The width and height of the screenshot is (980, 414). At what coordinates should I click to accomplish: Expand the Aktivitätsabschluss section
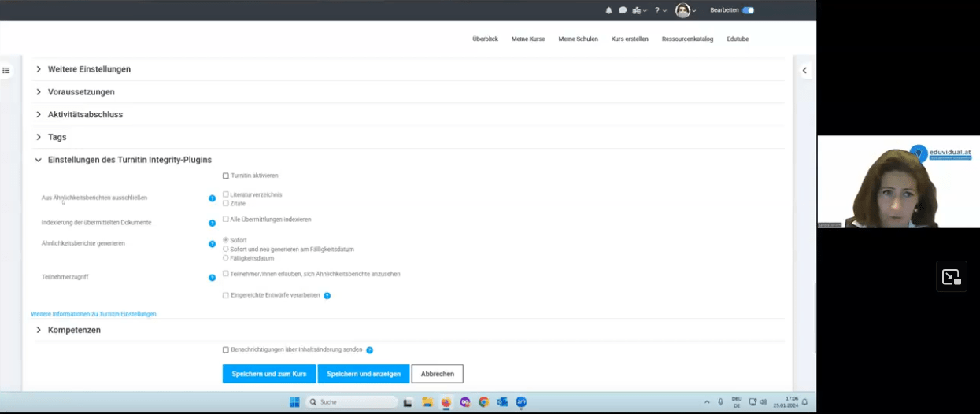click(x=85, y=115)
